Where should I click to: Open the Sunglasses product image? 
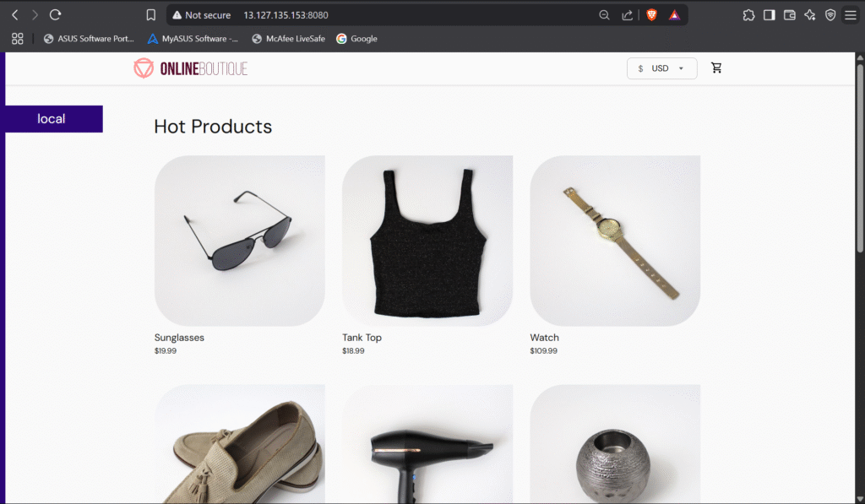pos(239,241)
